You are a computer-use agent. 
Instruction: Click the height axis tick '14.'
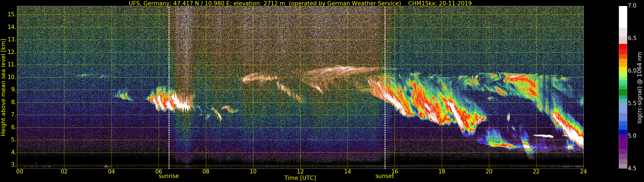(12, 27)
